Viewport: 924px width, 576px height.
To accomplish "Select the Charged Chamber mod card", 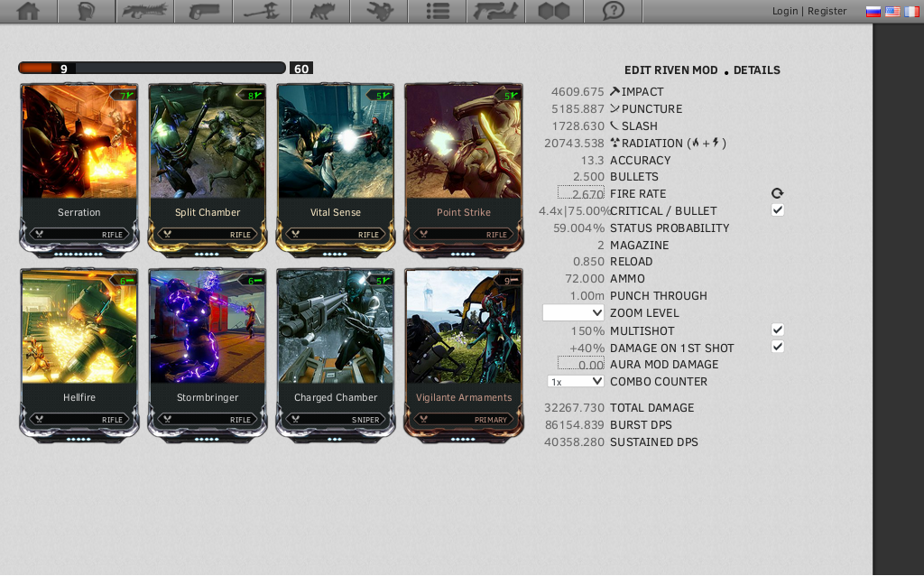I will point(336,355).
